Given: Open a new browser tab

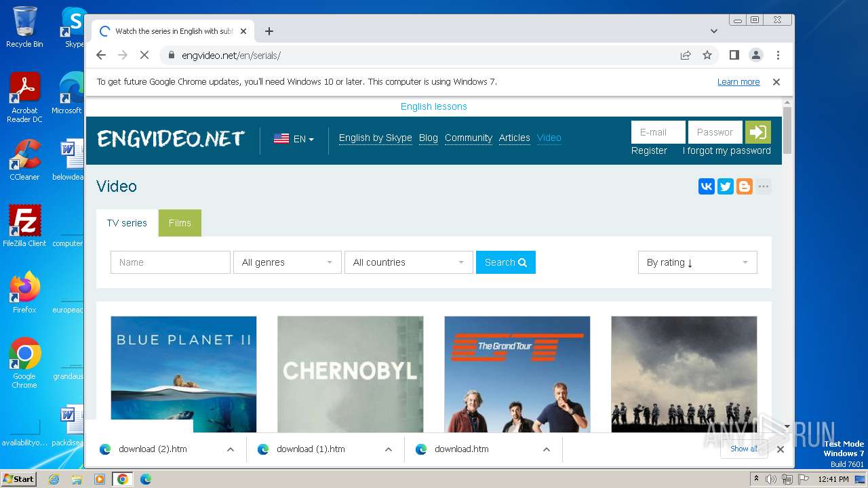Looking at the screenshot, I should (x=269, y=31).
